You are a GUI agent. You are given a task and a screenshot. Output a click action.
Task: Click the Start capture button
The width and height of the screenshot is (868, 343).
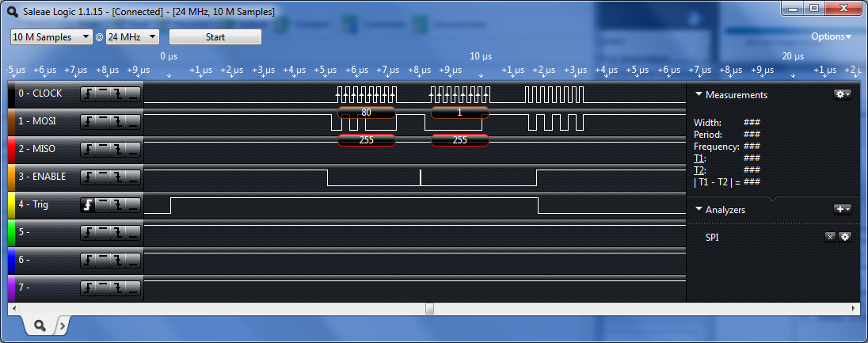(x=215, y=36)
